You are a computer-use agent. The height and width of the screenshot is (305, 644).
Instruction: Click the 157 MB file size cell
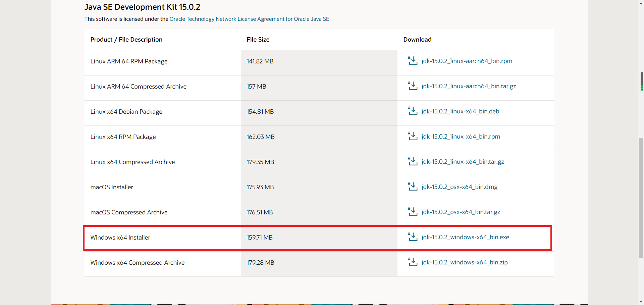[x=319, y=88]
